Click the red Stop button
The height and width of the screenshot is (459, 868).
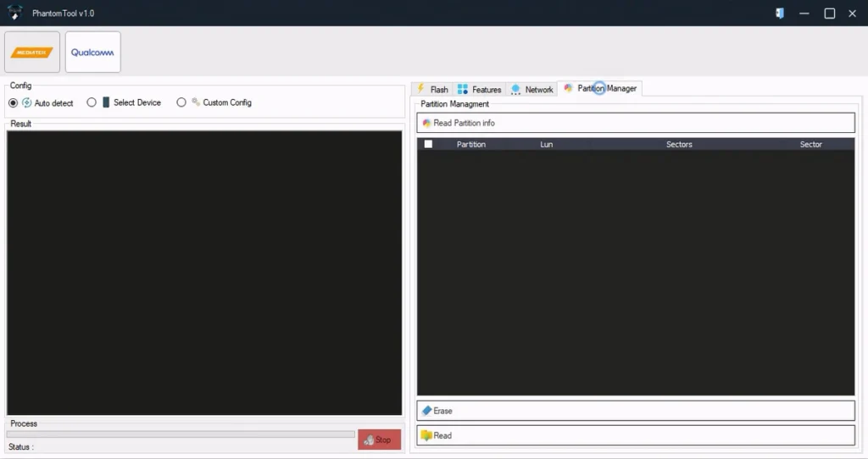coord(379,440)
